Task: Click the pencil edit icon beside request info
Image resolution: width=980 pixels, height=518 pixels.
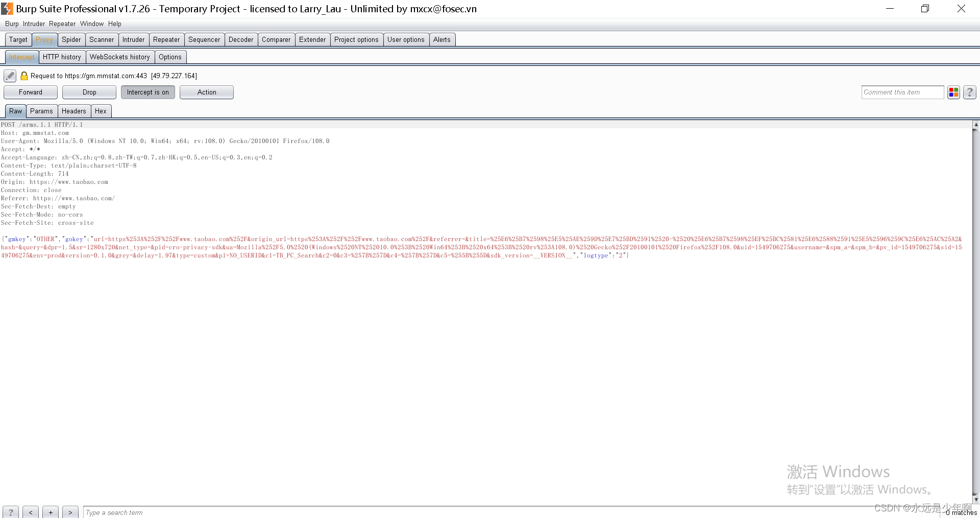Action: coord(10,76)
